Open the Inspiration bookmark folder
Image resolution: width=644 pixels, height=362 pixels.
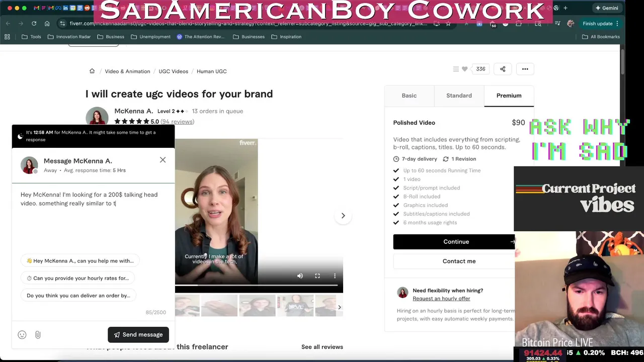tap(286, 37)
